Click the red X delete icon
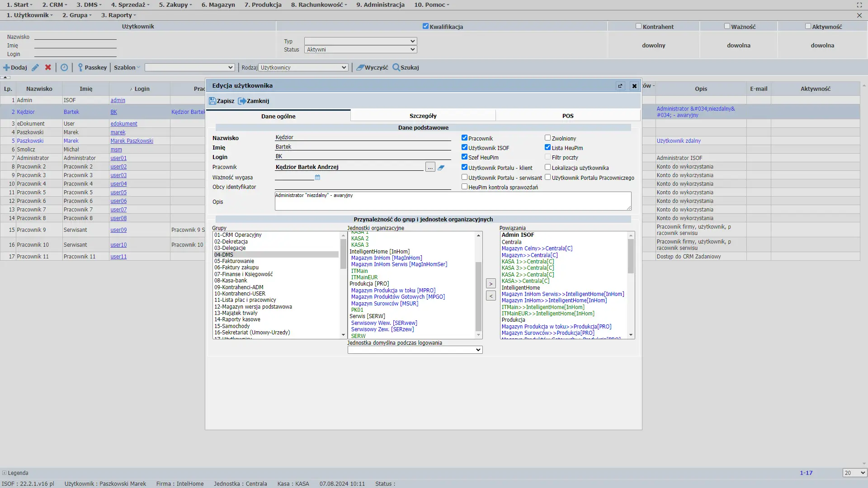The height and width of the screenshot is (488, 868). click(x=48, y=67)
